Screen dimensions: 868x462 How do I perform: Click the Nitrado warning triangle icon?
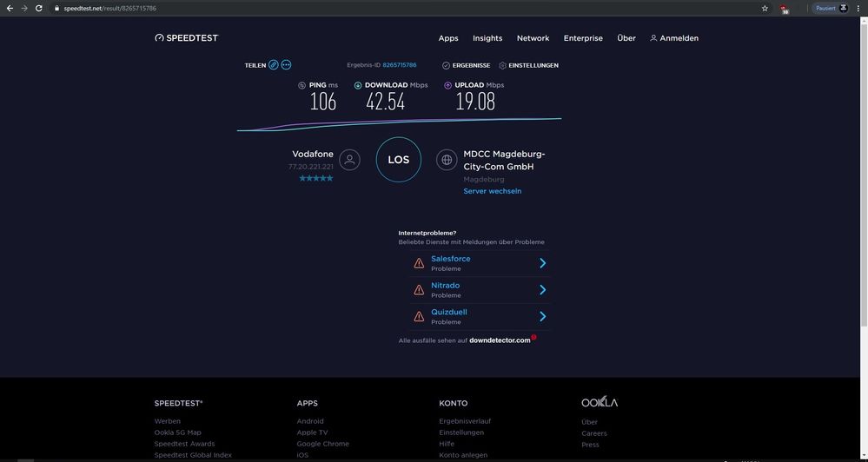(x=419, y=290)
